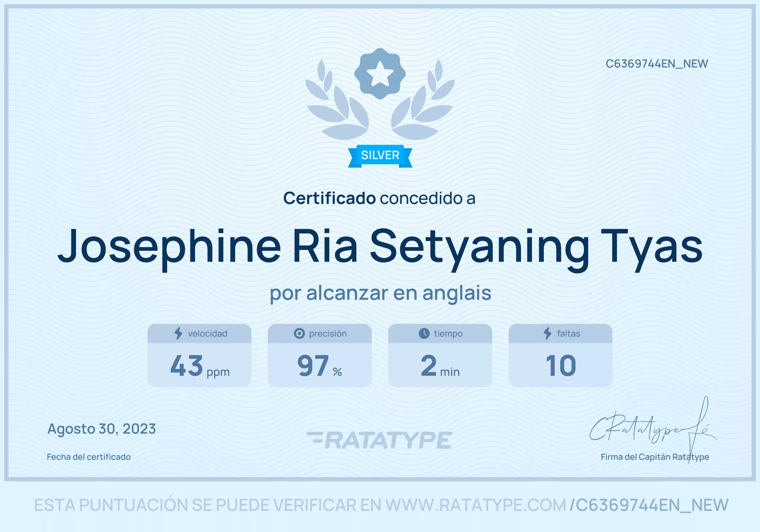Image resolution: width=760 pixels, height=532 pixels.
Task: Open the www.ratatype.com verification link
Action: (475, 505)
